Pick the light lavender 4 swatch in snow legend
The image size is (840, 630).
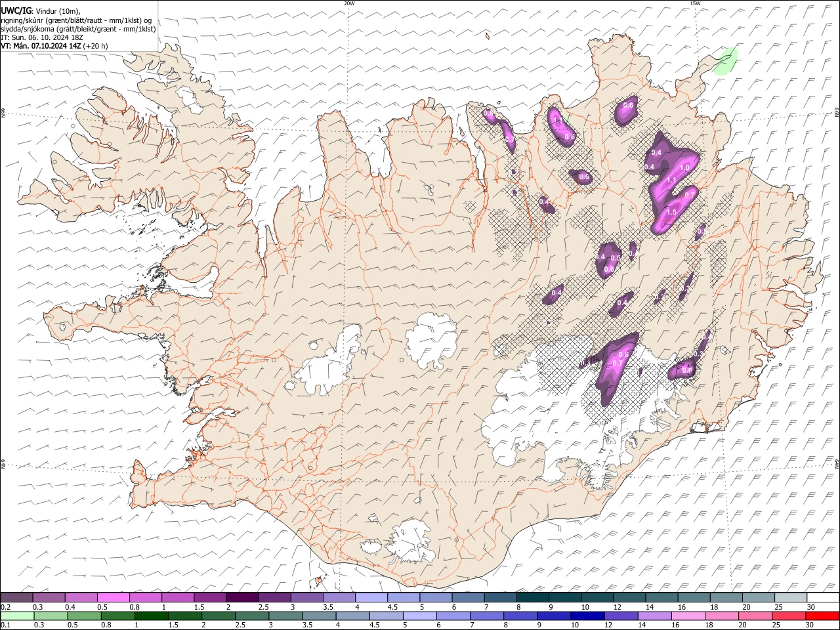(371, 597)
